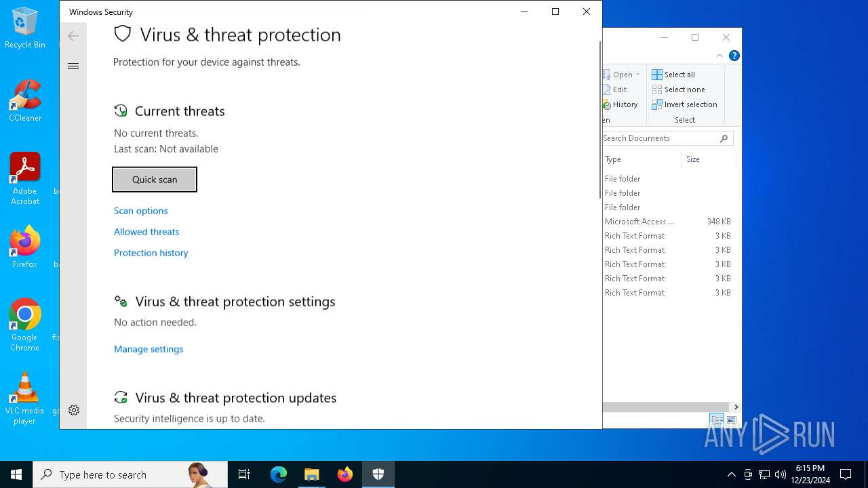Sort by Type column header
868x488 pixels.
642,159
